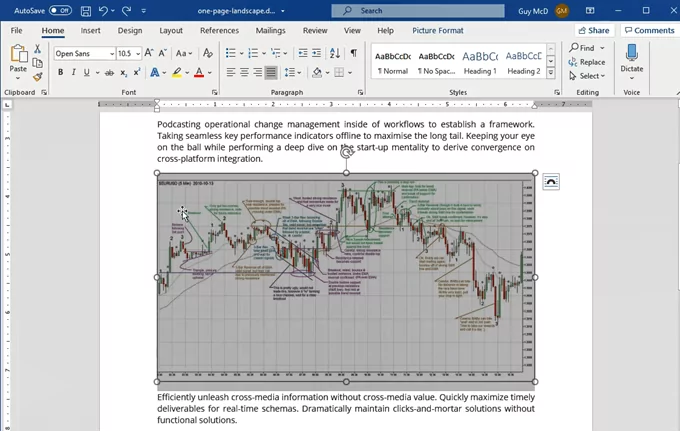Apply subscript formatting
Viewport: 680px width, 432px height.
click(x=124, y=73)
